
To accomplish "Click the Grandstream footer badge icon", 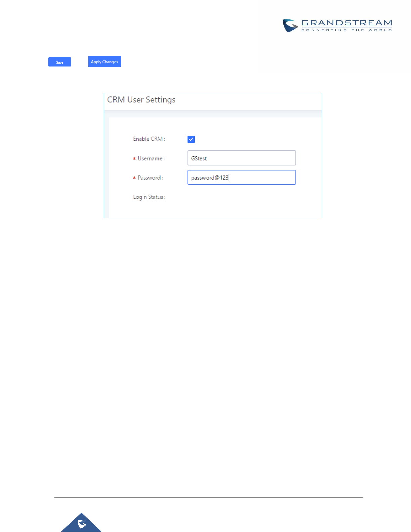I will (x=81, y=522).
